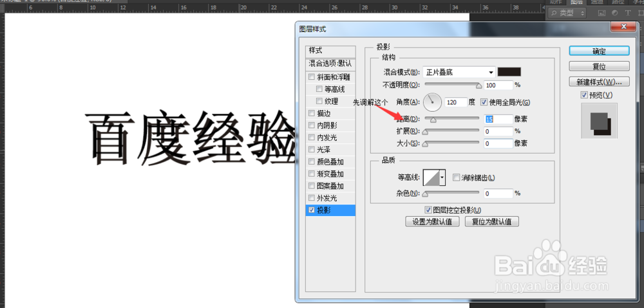
Task: Click 设置为默认值 button
Action: [432, 221]
